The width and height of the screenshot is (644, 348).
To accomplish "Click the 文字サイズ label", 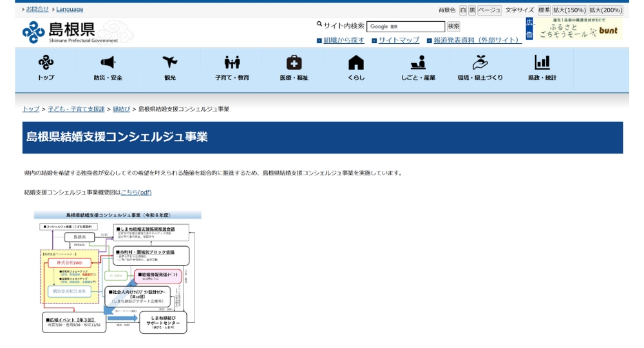I will [x=520, y=10].
